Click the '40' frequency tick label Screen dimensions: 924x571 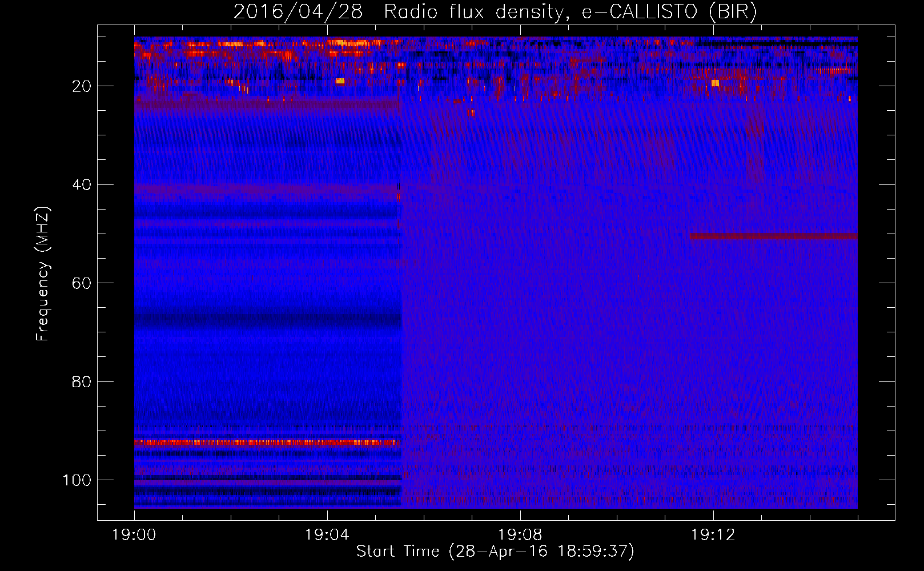[82, 185]
